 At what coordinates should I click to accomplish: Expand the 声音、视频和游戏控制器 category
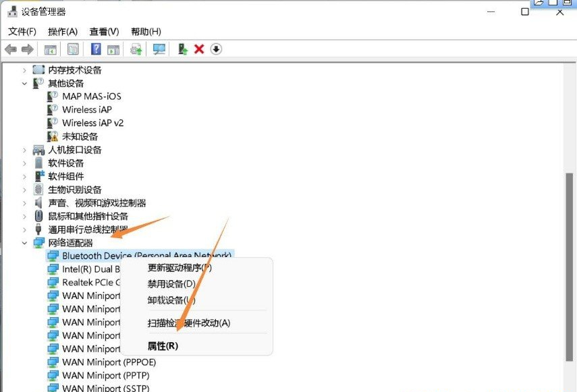pos(24,202)
